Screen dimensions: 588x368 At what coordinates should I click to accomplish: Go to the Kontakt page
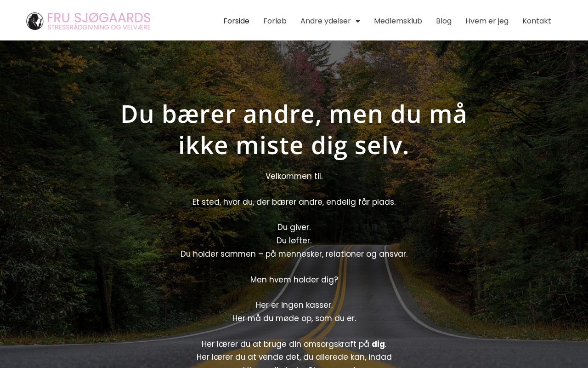(537, 21)
